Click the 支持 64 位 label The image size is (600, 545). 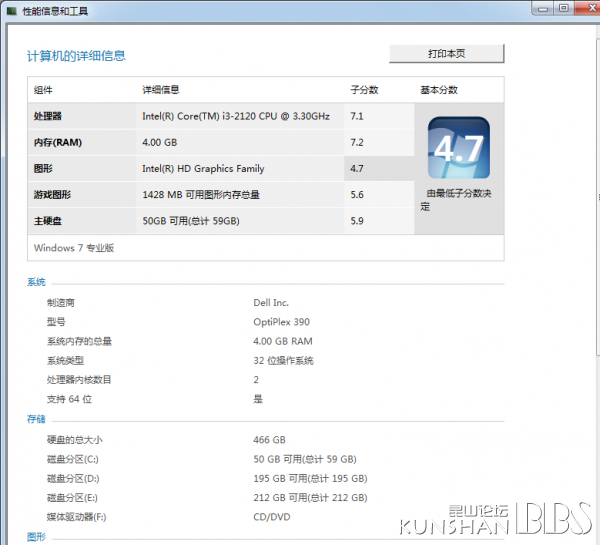coord(69,399)
